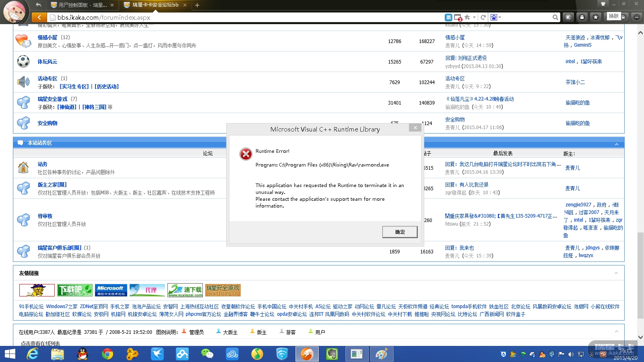Screen dimensions: 644x362
Task: Launch Google Chrome from the taskbar
Action: (107, 354)
